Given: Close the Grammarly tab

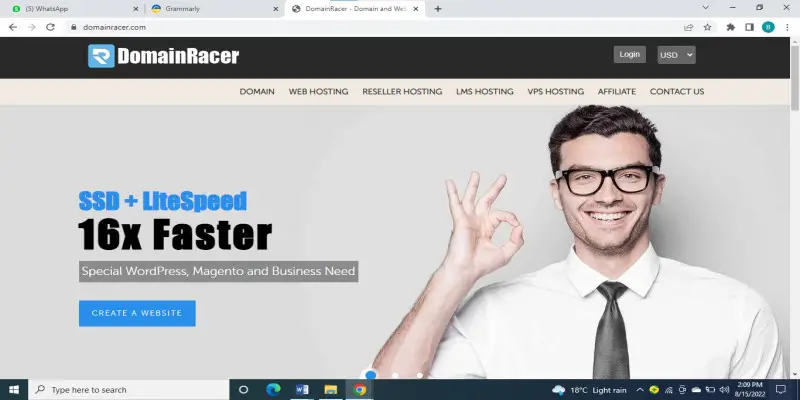Looking at the screenshot, I should click(276, 9).
